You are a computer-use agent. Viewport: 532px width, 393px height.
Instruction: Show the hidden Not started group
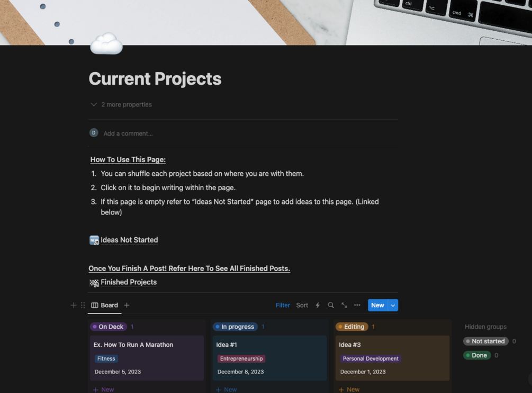[485, 341]
